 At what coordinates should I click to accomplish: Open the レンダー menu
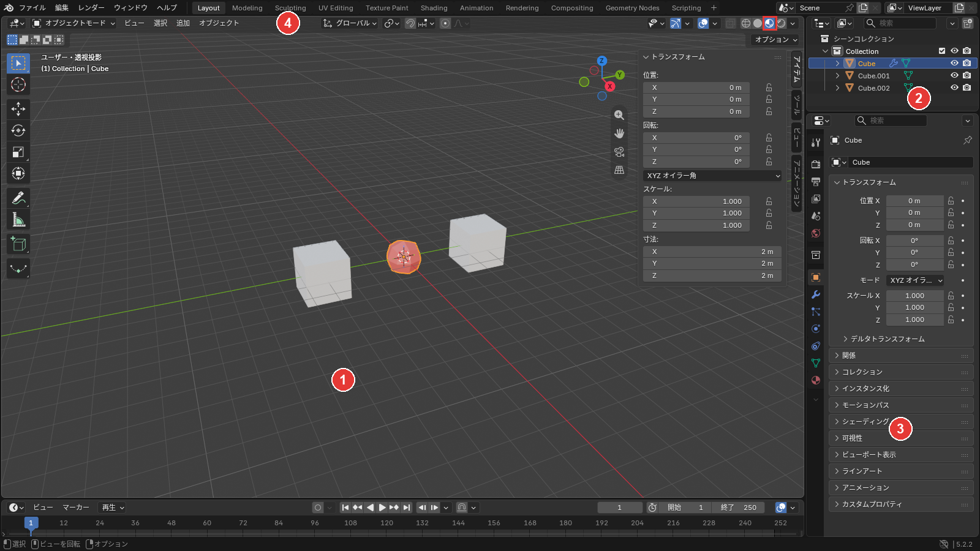point(91,8)
